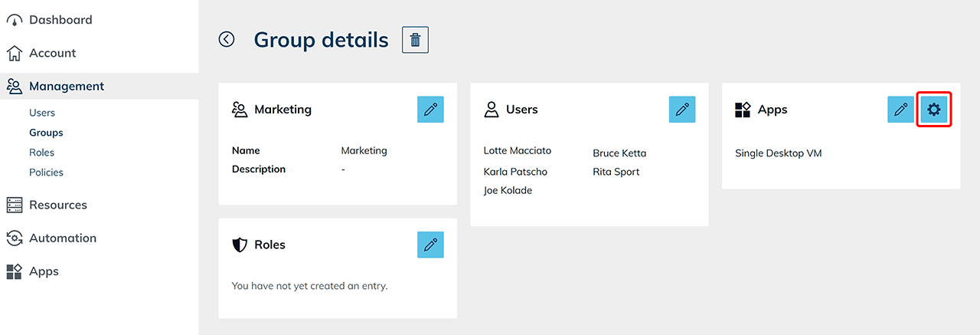The width and height of the screenshot is (980, 335).
Task: Click the Dashboard gauge icon in sidebar
Action: click(x=15, y=21)
